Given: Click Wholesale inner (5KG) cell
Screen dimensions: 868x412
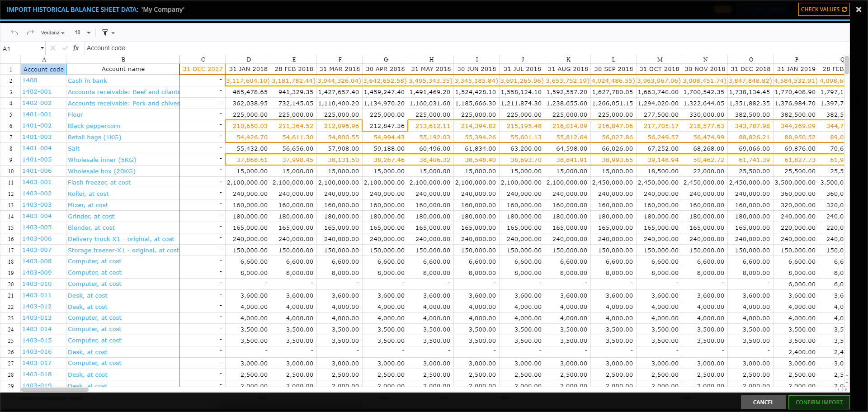Looking at the screenshot, I should click(x=123, y=160).
